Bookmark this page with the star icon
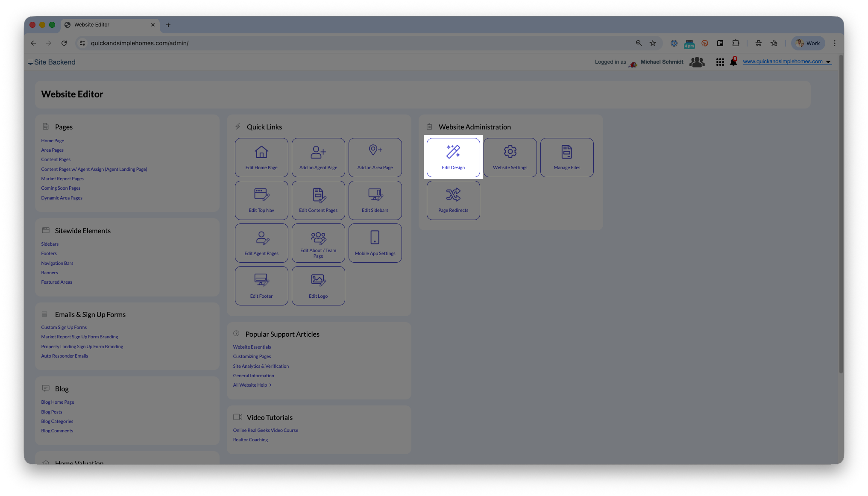This screenshot has width=868, height=496. 653,43
